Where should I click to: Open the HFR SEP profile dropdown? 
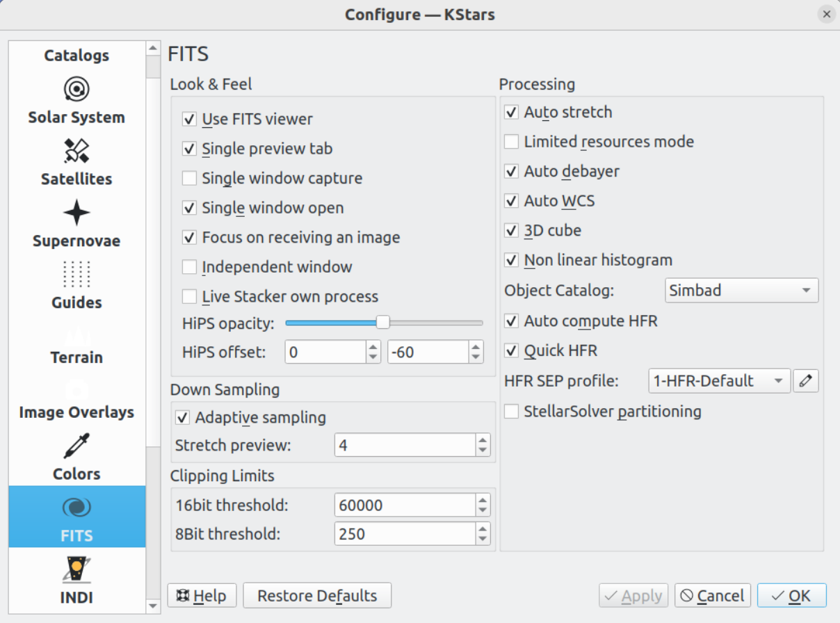point(718,380)
